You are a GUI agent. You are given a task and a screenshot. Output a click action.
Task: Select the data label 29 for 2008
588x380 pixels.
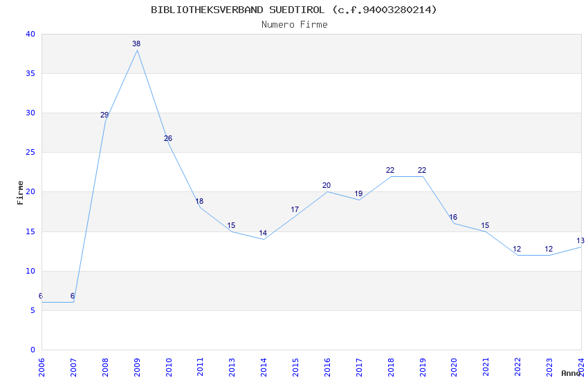104,115
